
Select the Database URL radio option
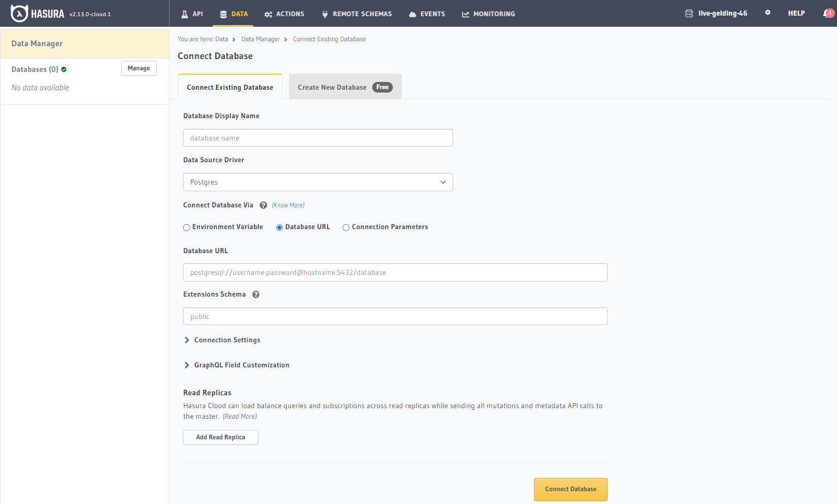(x=280, y=227)
